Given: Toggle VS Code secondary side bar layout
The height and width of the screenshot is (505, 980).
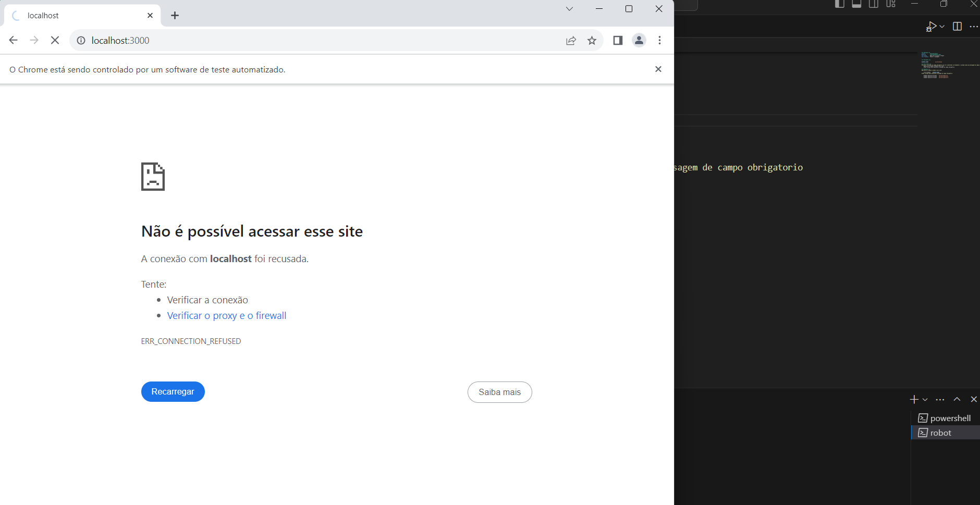Looking at the screenshot, I should [874, 4].
